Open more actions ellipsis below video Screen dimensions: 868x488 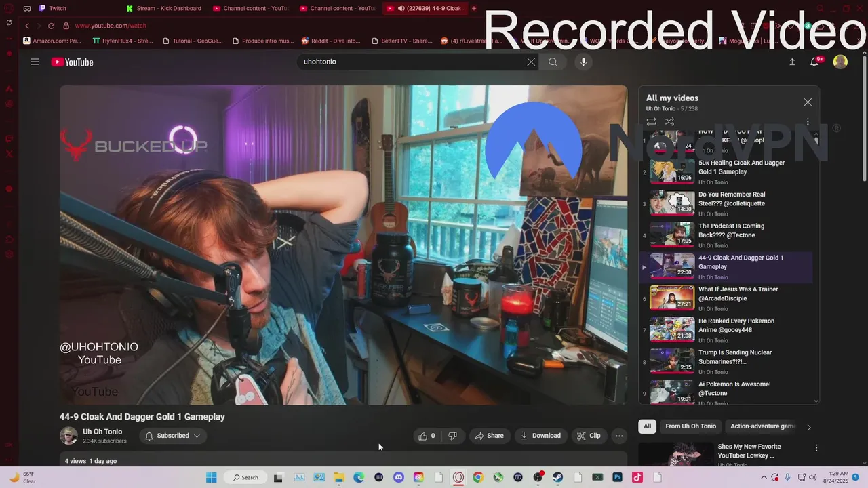pos(619,436)
